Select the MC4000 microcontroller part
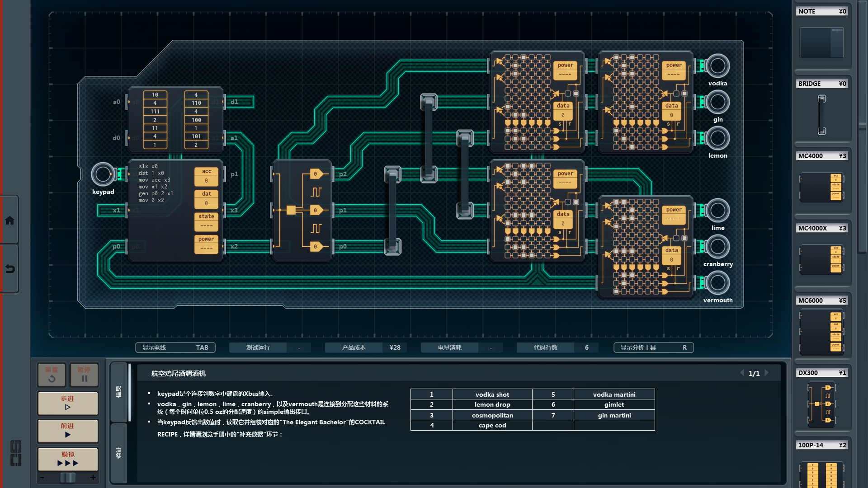The image size is (868, 488). (x=821, y=187)
